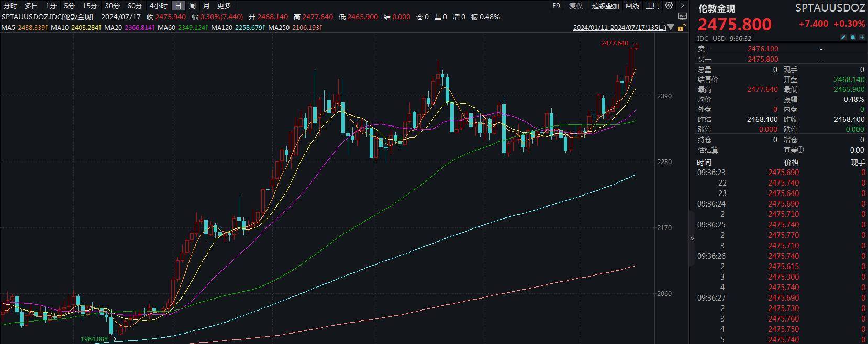The width and height of the screenshot is (868, 344).
Task: Open the date range dropdown triangle
Action: tap(671, 28)
